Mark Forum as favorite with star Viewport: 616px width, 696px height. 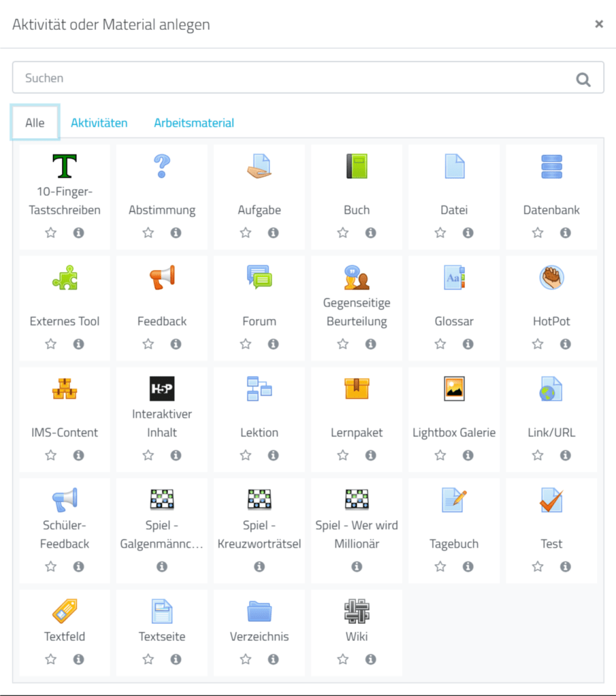[x=245, y=344]
